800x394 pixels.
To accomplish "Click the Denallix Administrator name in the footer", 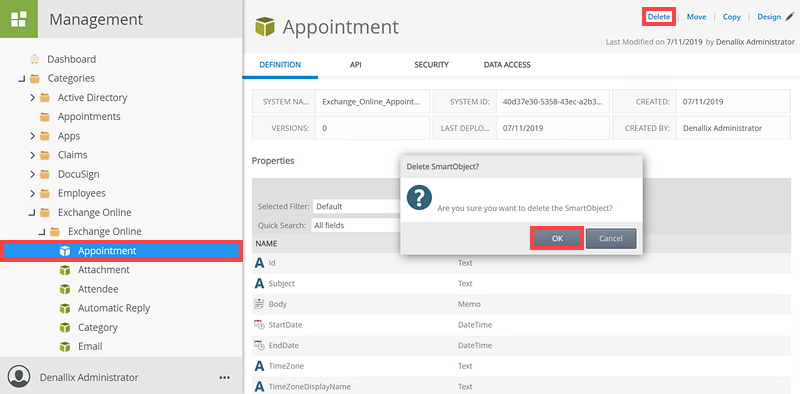I will 89,378.
